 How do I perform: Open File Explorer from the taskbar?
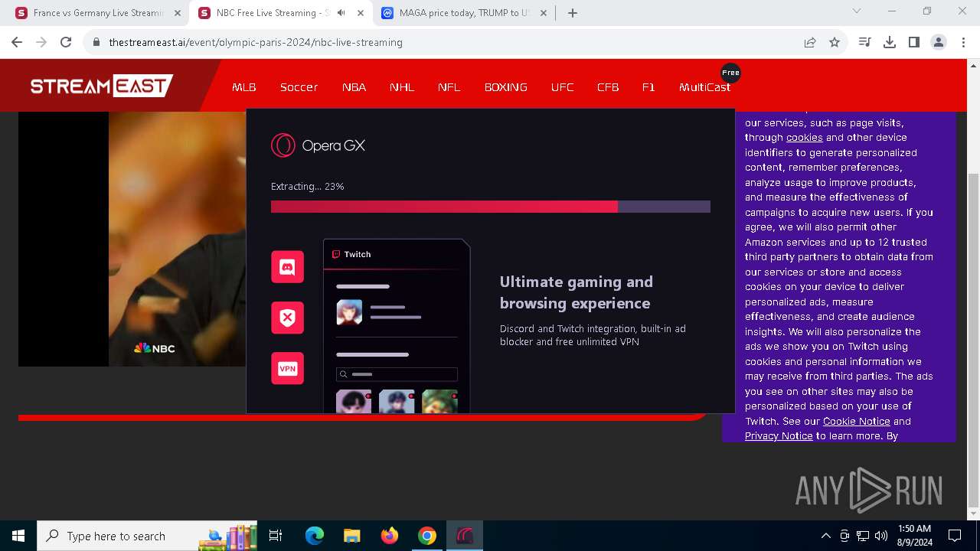pos(351,536)
